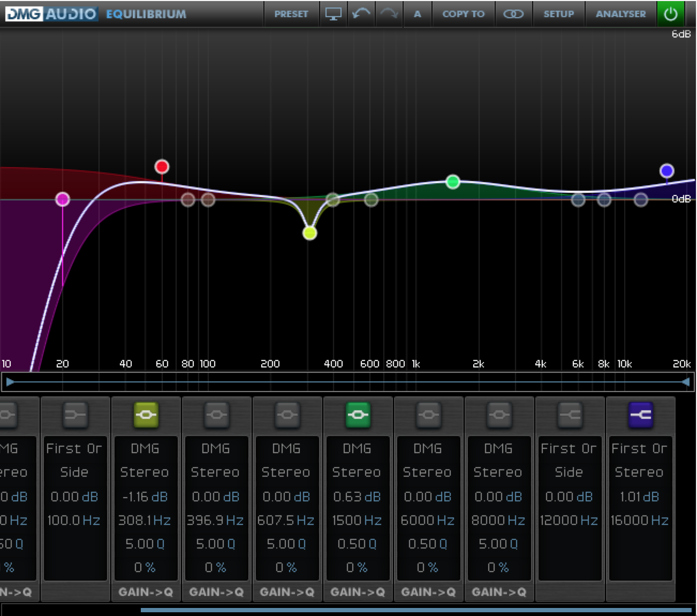Toggle the green 1500 Hz band shape button

pyautogui.click(x=358, y=415)
